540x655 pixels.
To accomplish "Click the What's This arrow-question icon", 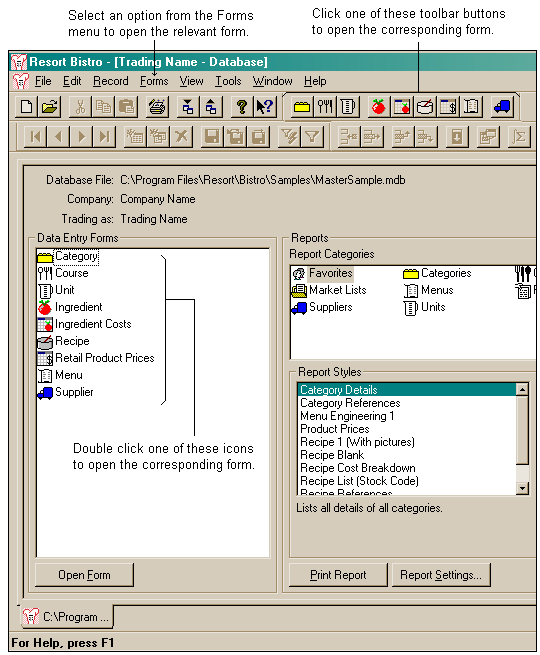I will click(265, 107).
